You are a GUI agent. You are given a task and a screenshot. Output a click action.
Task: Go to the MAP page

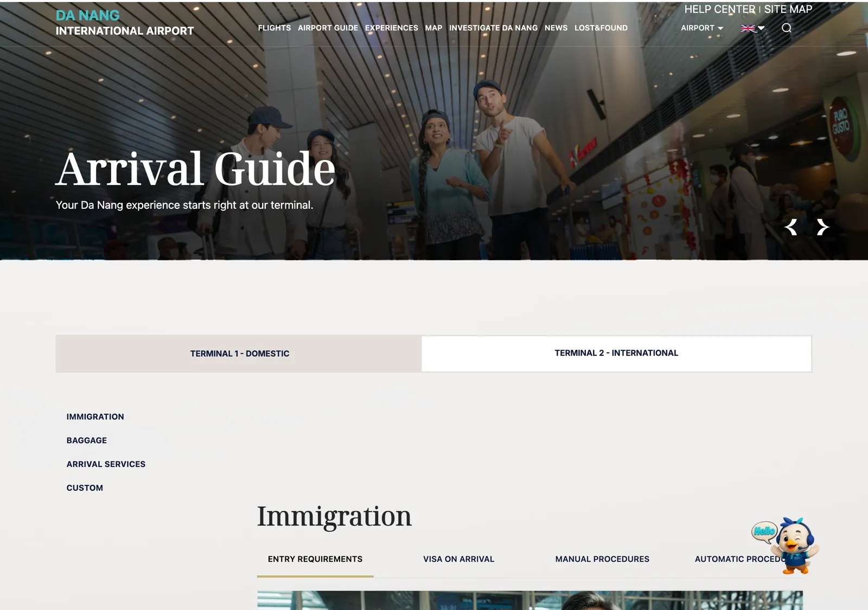tap(433, 28)
